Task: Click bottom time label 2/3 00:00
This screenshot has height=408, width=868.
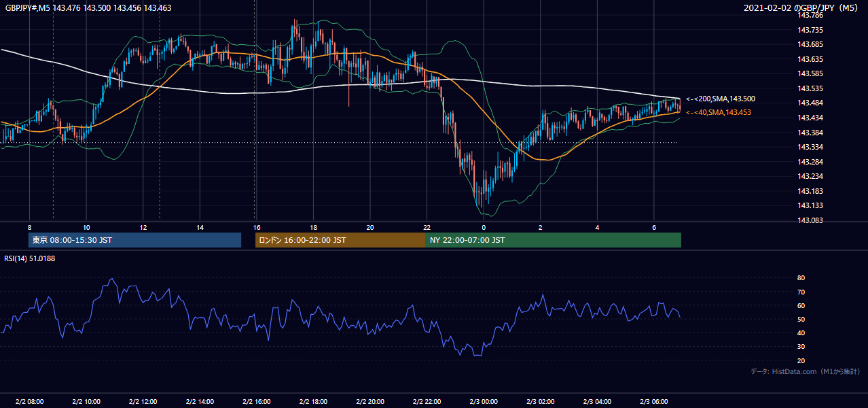Action: tap(483, 402)
